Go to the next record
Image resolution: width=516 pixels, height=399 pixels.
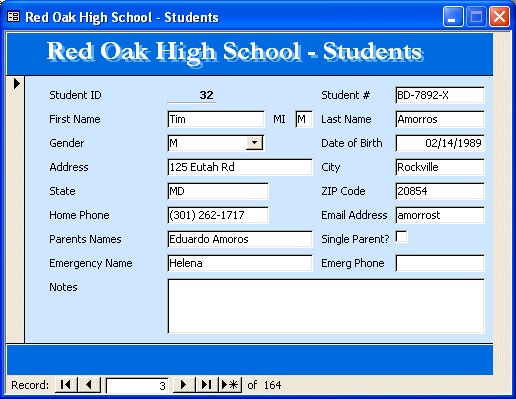tap(184, 385)
